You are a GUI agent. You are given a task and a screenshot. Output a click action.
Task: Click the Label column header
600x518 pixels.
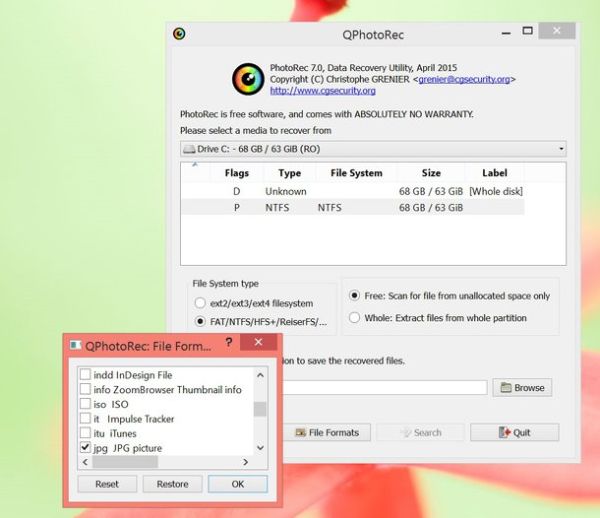pos(494,173)
